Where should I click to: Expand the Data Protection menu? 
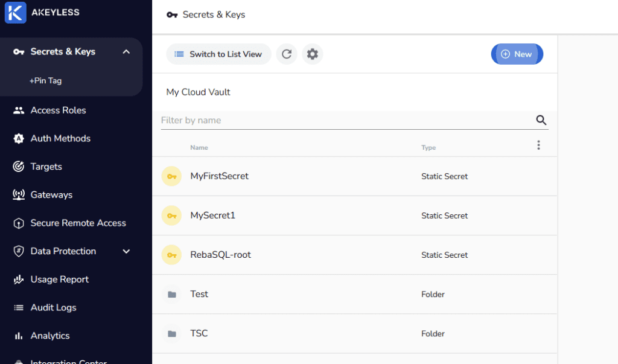pyautogui.click(x=126, y=251)
